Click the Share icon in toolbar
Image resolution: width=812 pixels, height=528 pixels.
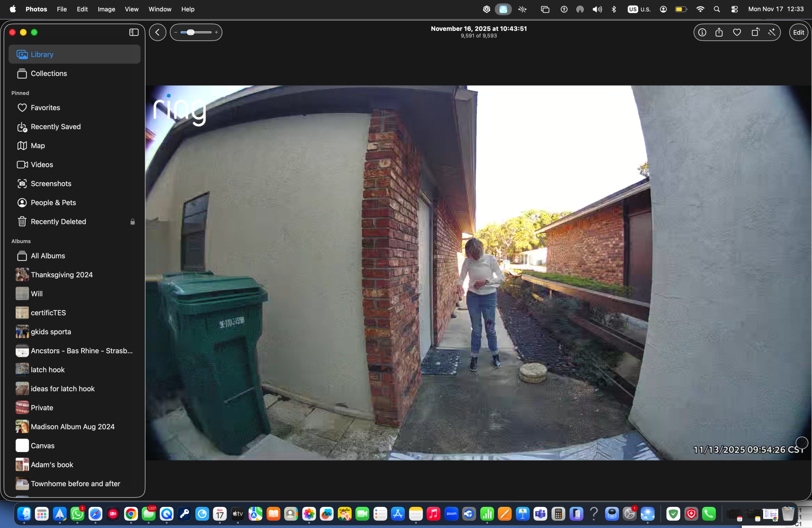click(719, 32)
